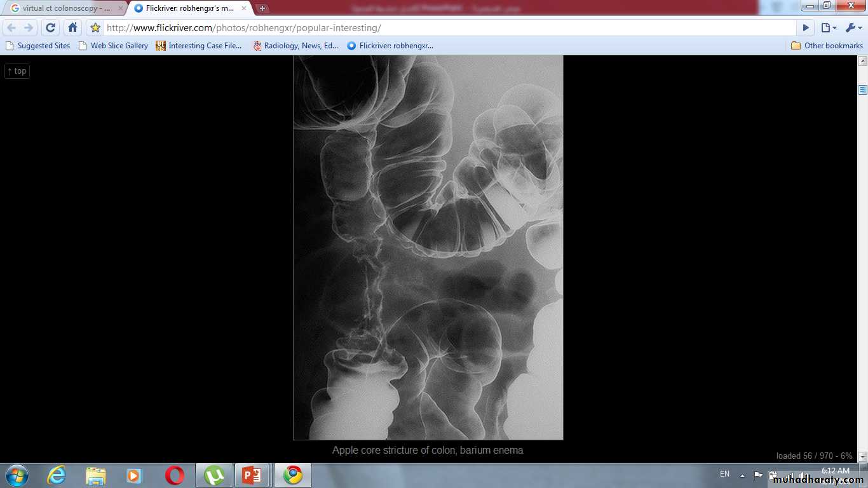Switch to the virtual ct colonoscopy tab
The width and height of the screenshot is (868, 488).
coord(64,8)
